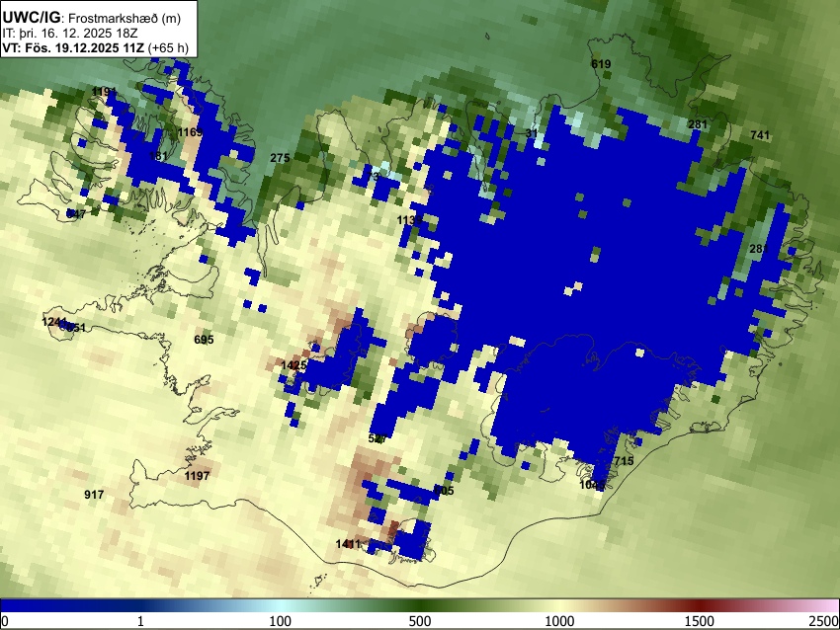Image resolution: width=840 pixels, height=630 pixels.
Task: Click the map value 1191
Action: point(104,92)
